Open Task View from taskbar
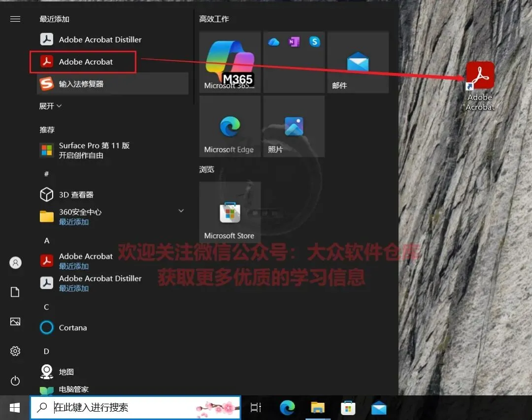 pyautogui.click(x=256, y=408)
